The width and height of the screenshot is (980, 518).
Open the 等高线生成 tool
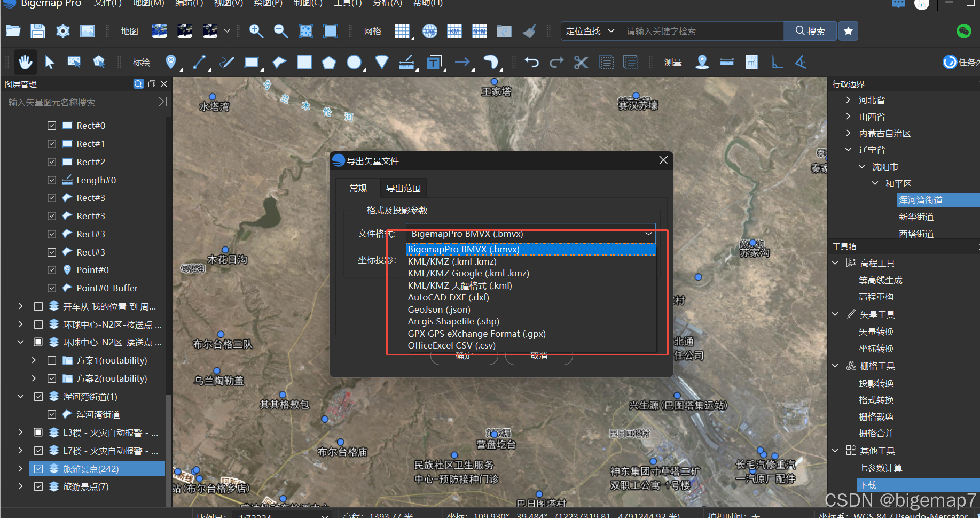click(x=881, y=280)
